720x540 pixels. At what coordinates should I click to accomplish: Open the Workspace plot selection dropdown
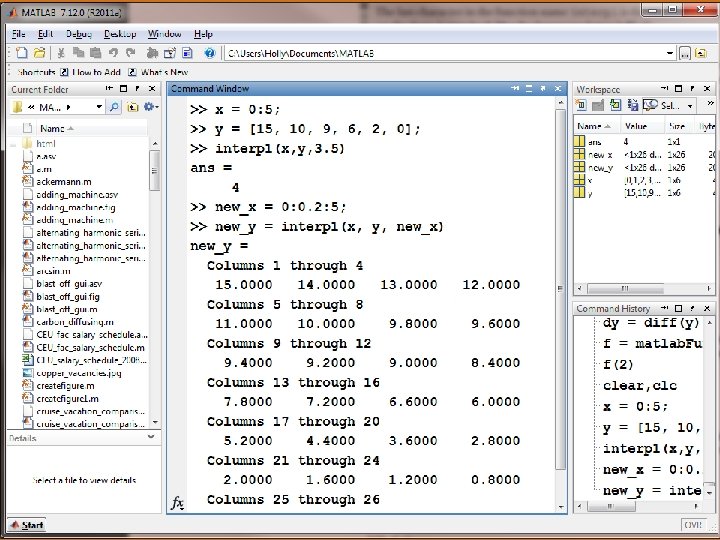(688, 106)
